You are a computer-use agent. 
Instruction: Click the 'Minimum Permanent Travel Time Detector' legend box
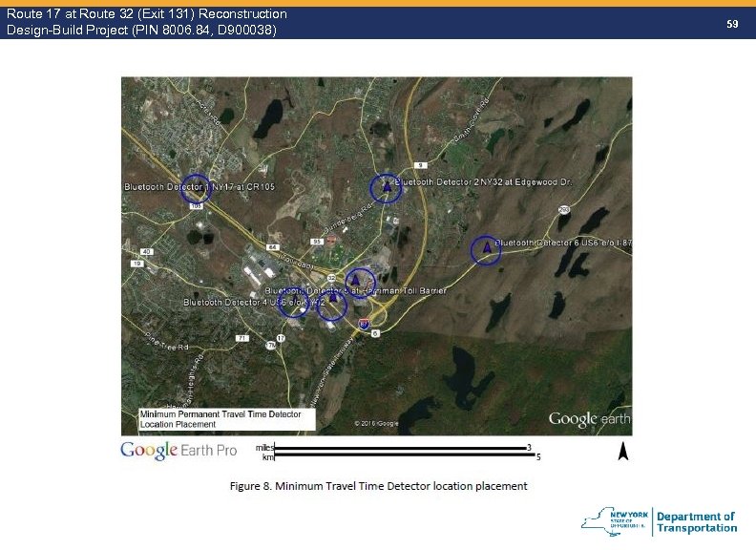click(227, 419)
